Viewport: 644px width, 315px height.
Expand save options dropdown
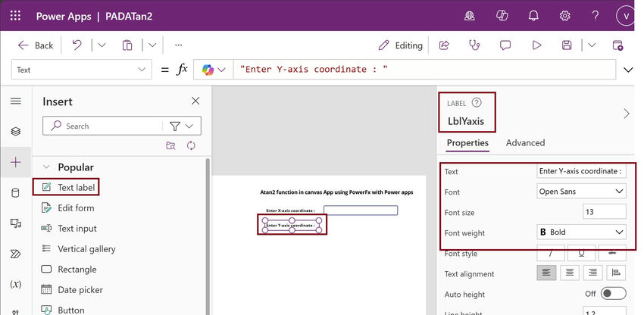(x=592, y=45)
